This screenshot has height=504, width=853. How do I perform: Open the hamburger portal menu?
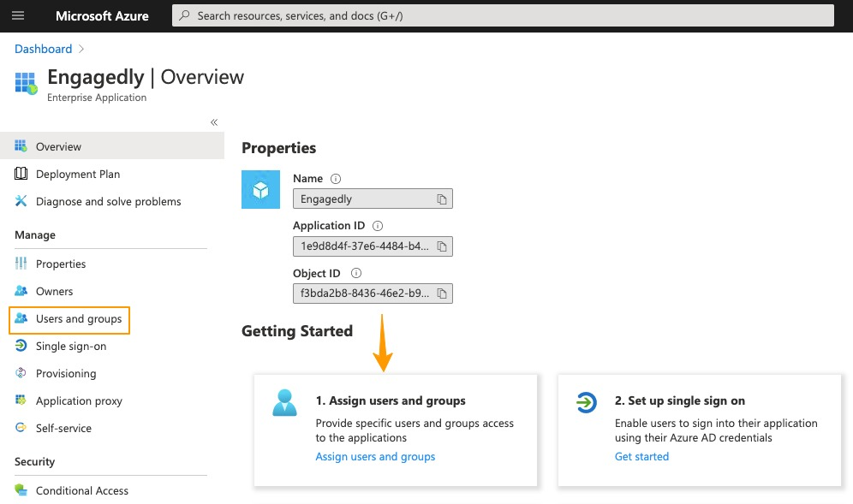coord(18,15)
